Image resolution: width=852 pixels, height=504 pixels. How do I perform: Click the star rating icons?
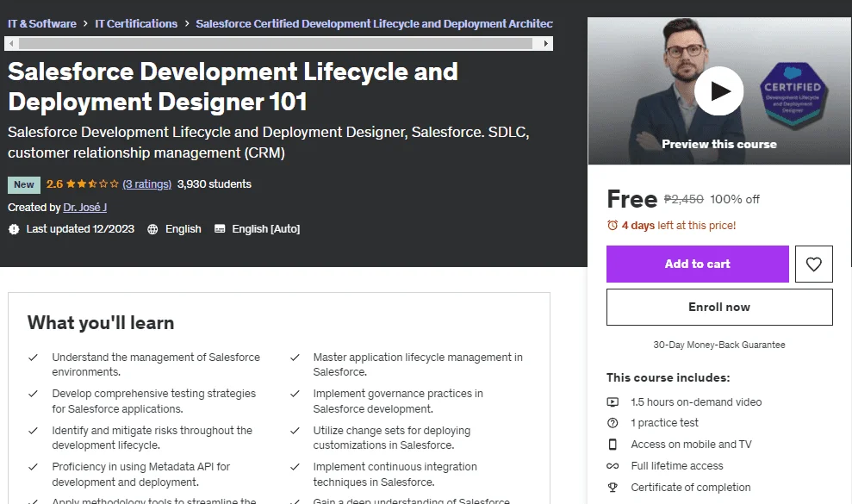point(92,184)
